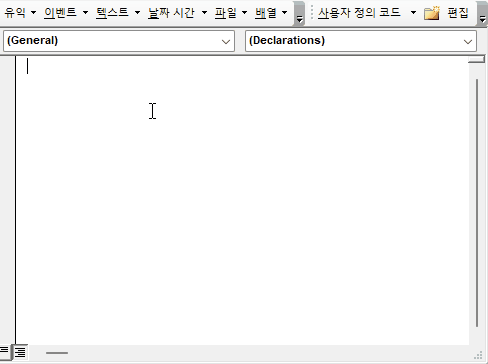Show toolbar options after 편집
Viewport: 488px width, 364px height.
482,14
